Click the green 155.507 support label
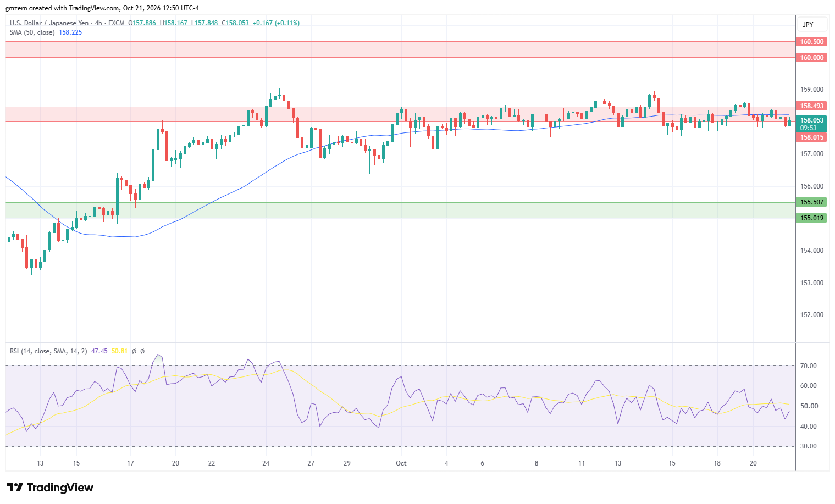This screenshot has width=835, height=504. coord(811,202)
